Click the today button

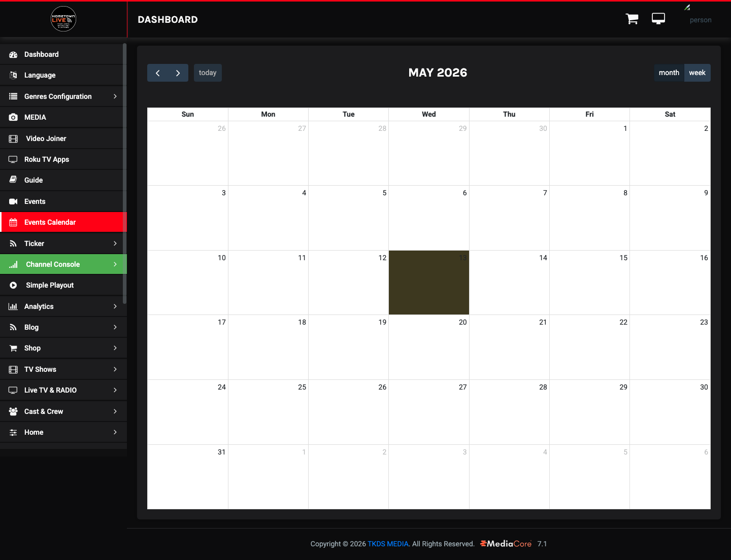pyautogui.click(x=208, y=73)
